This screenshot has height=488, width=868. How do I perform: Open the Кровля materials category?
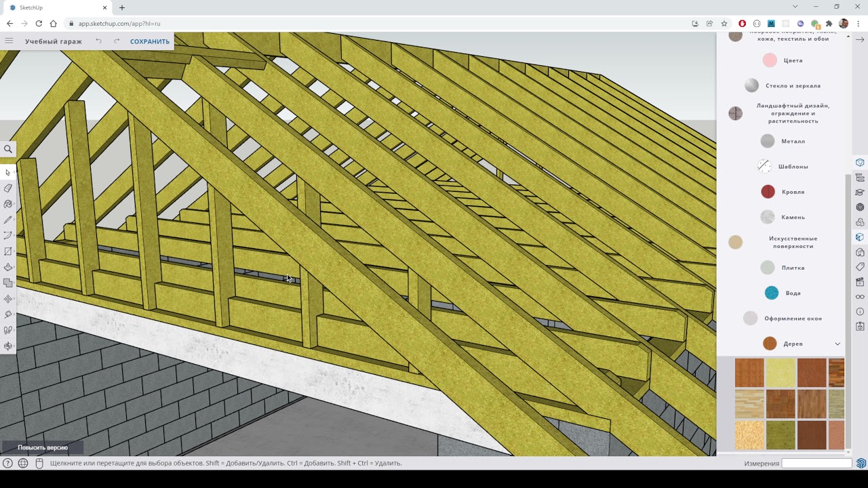tap(783, 192)
